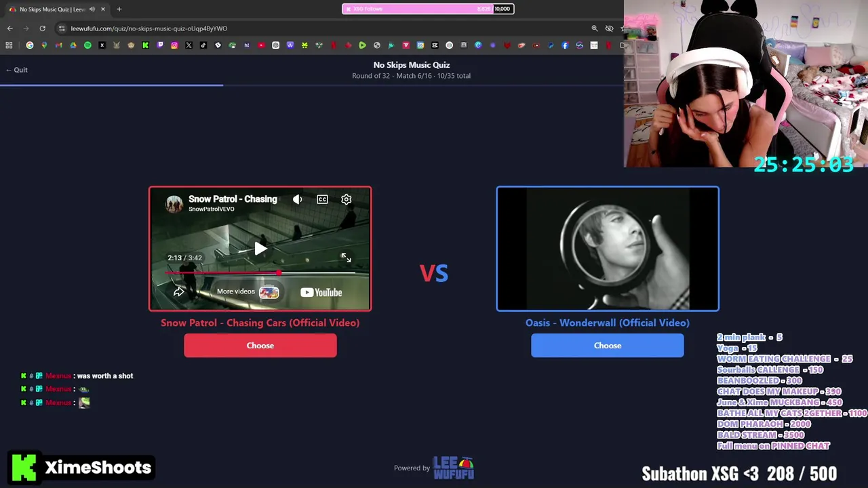Open the purple W bookmark icon

click(290, 45)
